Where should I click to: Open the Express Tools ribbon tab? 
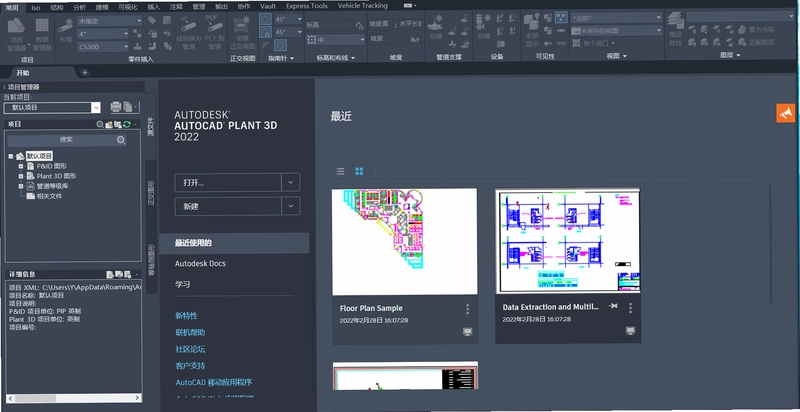(x=307, y=6)
